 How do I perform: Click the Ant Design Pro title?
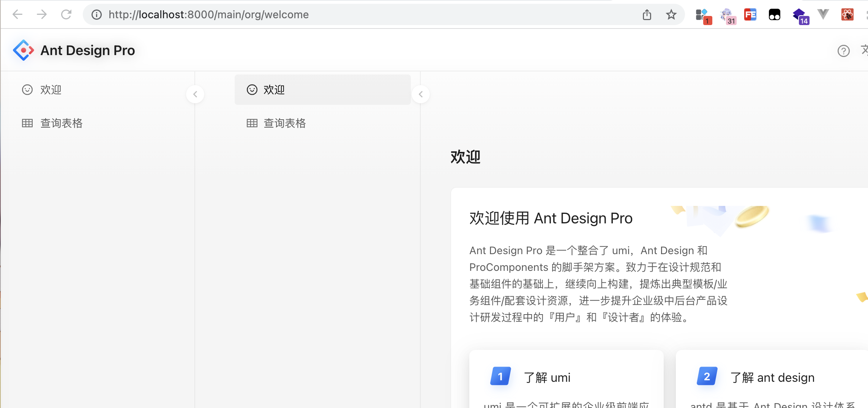[x=88, y=50]
